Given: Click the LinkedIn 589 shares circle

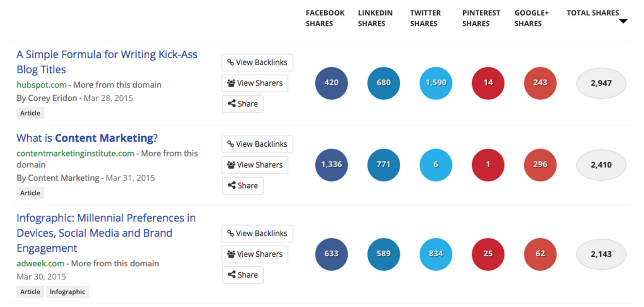Looking at the screenshot, I should click(x=384, y=254).
